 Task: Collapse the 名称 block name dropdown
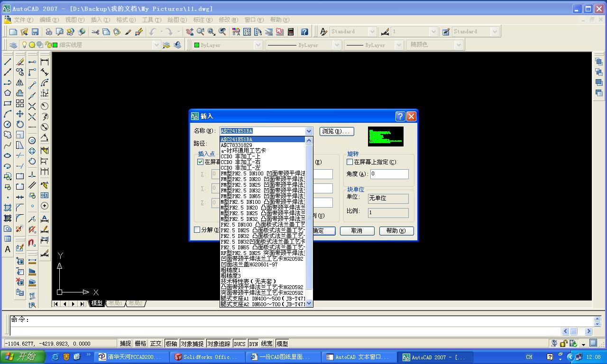(309, 131)
